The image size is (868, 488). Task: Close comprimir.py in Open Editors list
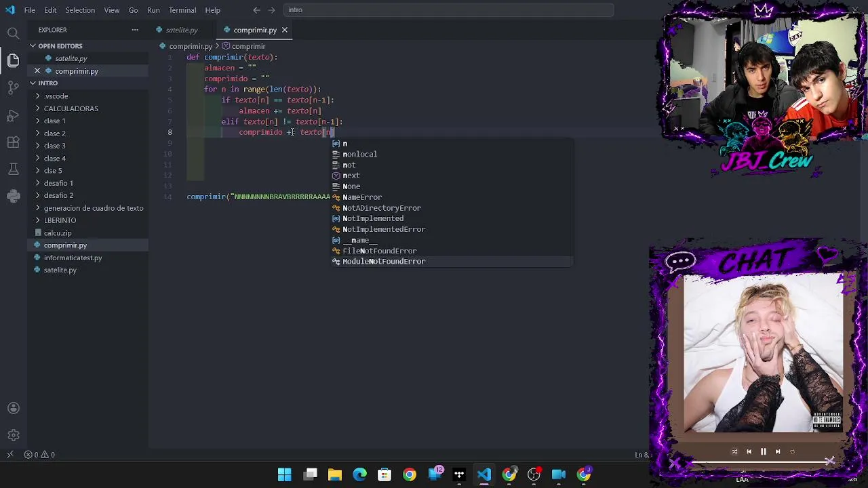(x=37, y=71)
